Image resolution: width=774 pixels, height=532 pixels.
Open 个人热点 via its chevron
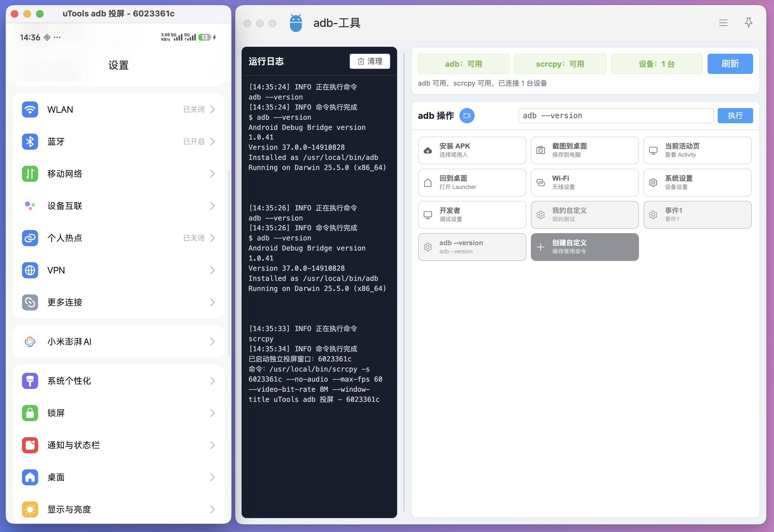click(x=212, y=238)
